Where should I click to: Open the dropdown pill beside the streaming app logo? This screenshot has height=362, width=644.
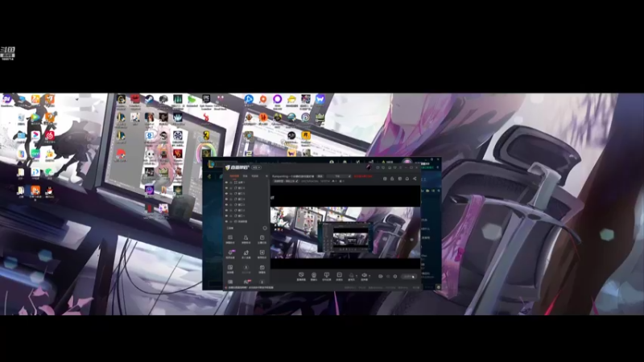pyautogui.click(x=256, y=167)
